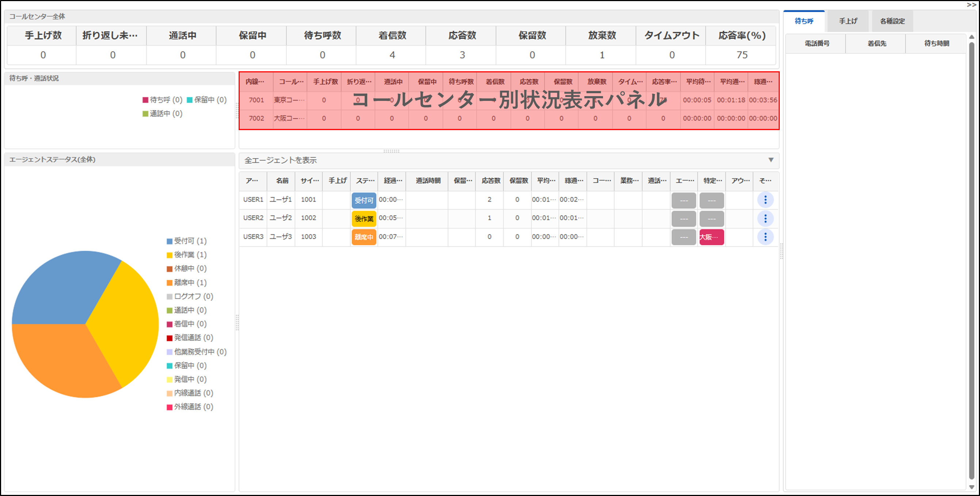The width and height of the screenshot is (980, 496).
Task: Click USER1 first gray --- button
Action: tap(683, 200)
